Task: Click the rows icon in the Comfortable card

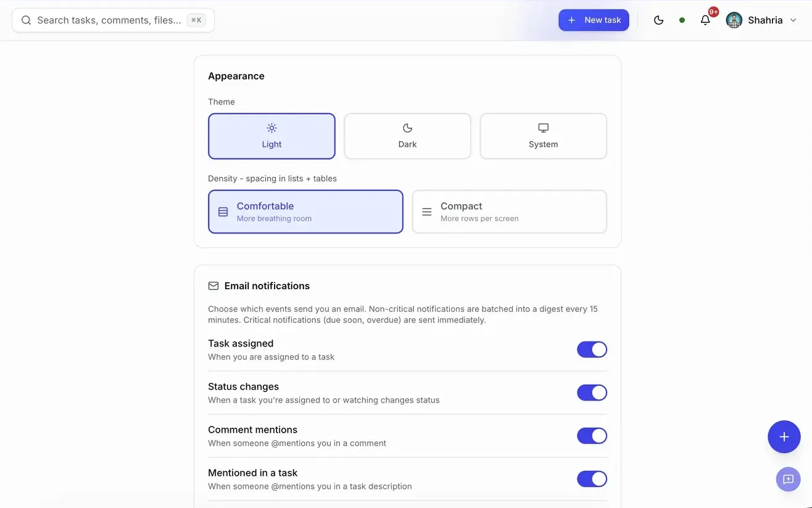Action: coord(223,211)
